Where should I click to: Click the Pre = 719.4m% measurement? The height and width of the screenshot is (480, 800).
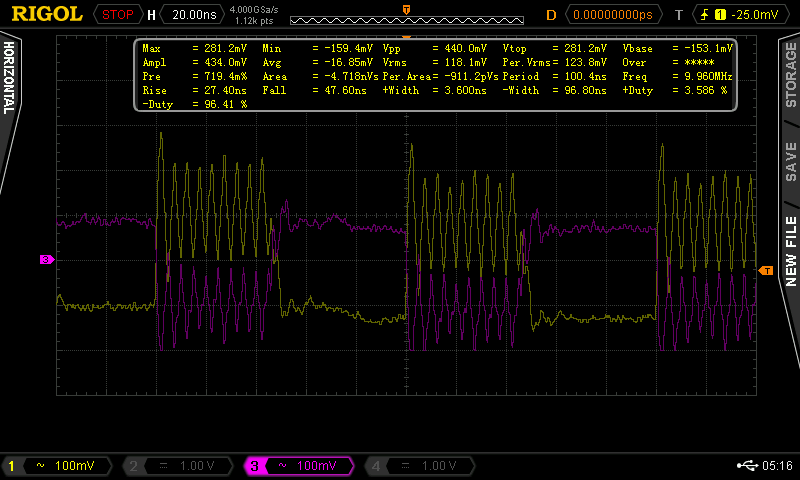point(194,77)
